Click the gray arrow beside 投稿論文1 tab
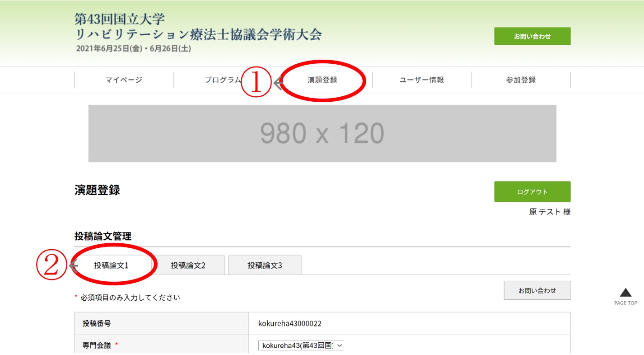 [73, 265]
